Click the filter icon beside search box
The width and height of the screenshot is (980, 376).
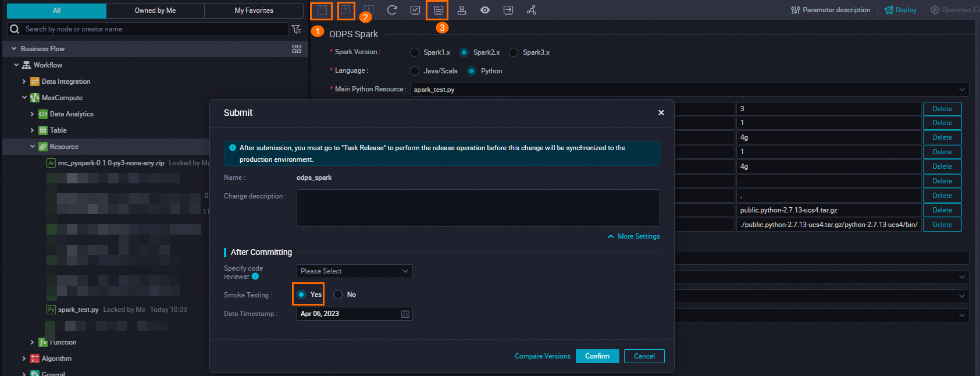coord(297,29)
